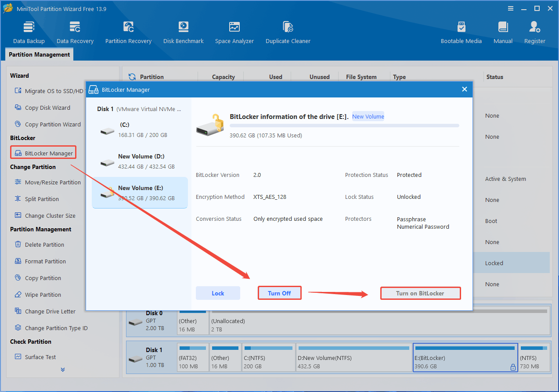Click the Type column header
Viewport: 559px width, 392px height.
point(399,77)
